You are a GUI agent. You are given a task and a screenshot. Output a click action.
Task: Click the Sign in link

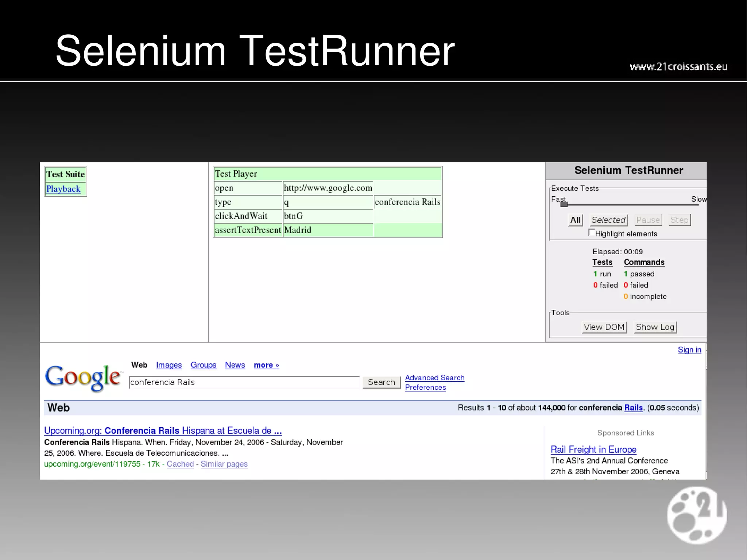point(689,350)
